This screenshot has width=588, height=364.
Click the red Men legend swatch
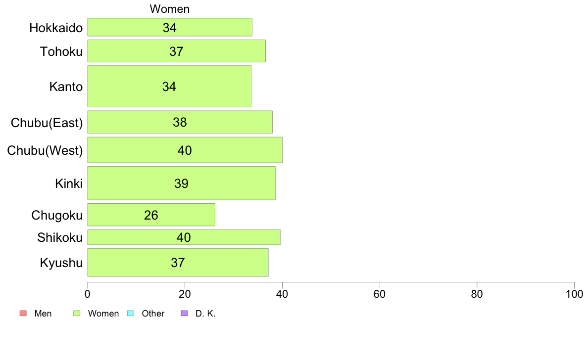pos(23,314)
